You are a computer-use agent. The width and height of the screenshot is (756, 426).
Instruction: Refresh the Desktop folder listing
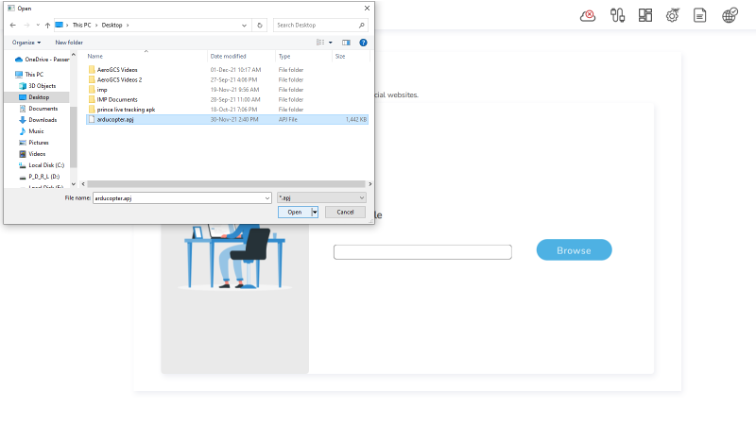pyautogui.click(x=259, y=25)
